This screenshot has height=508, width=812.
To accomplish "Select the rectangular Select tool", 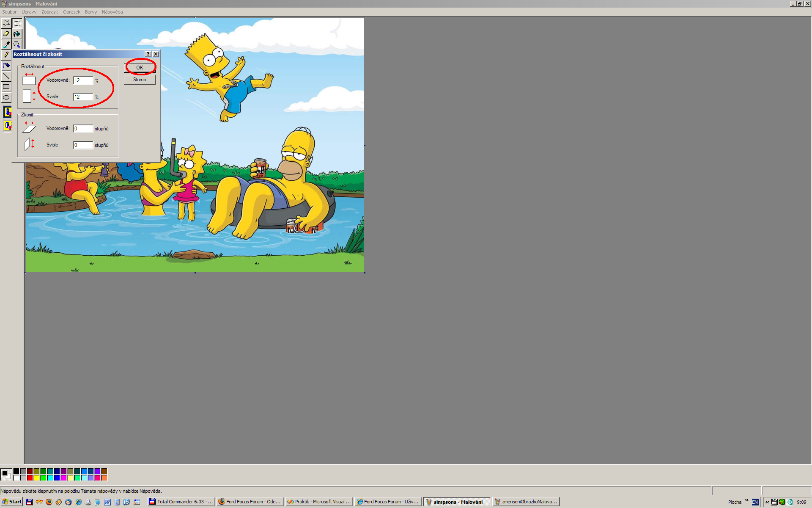I will 17,23.
